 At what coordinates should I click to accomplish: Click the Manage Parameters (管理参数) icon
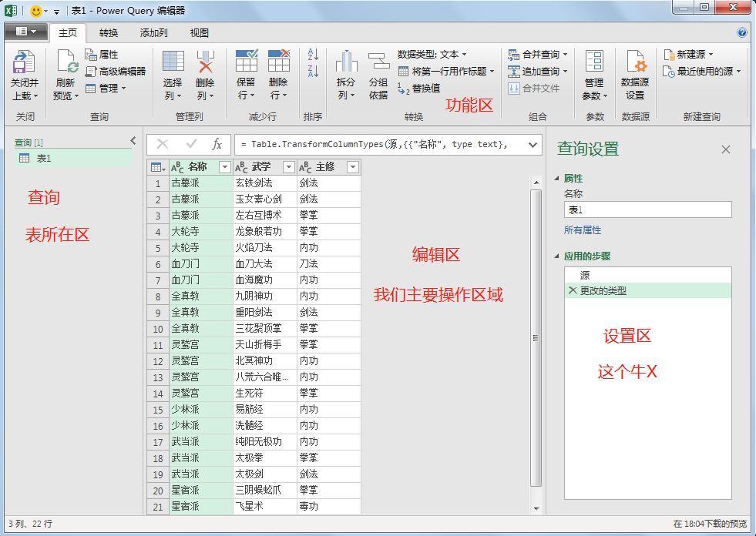(x=594, y=62)
